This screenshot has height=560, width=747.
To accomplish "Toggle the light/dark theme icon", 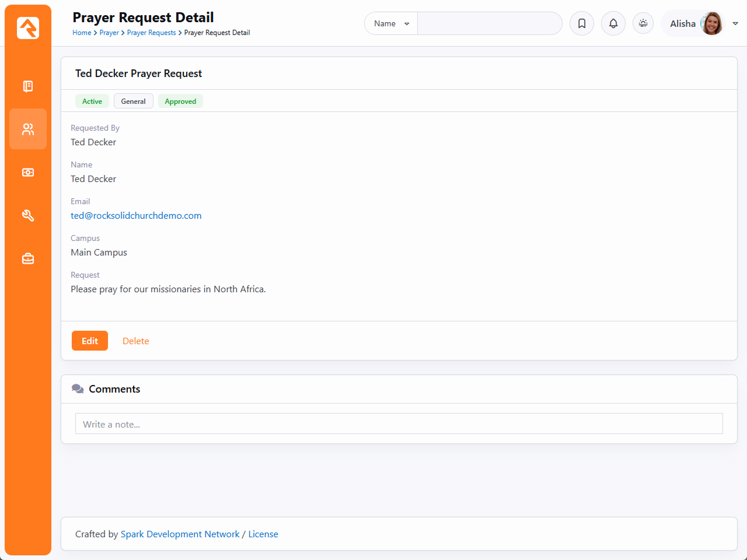I will [x=643, y=23].
